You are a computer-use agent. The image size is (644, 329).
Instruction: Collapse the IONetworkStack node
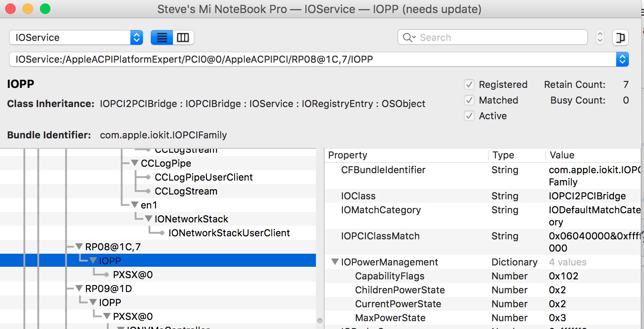(x=148, y=219)
